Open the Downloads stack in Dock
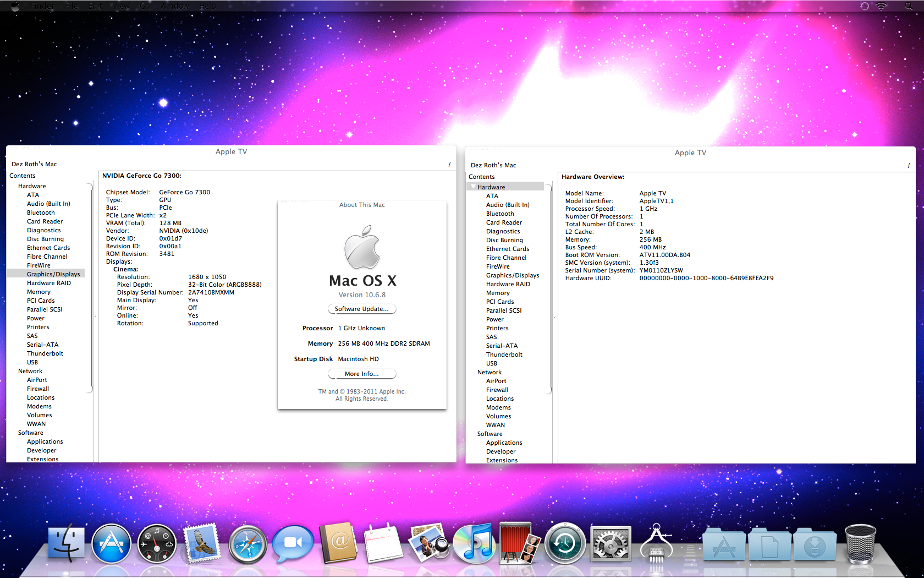 [815, 546]
